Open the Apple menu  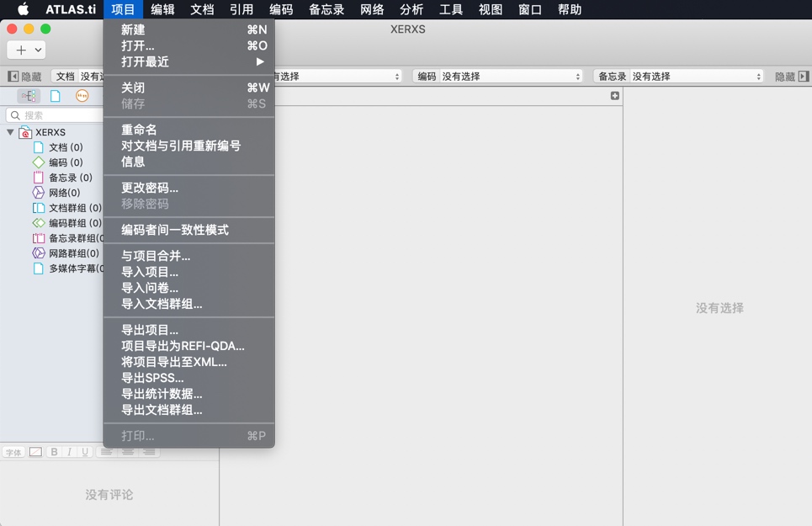click(24, 9)
